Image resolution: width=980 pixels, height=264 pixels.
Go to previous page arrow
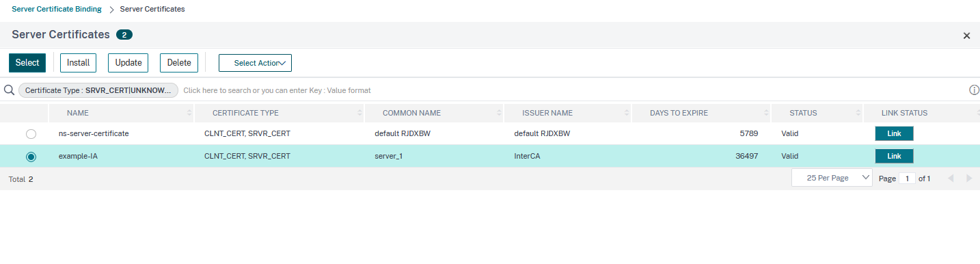[x=951, y=179]
